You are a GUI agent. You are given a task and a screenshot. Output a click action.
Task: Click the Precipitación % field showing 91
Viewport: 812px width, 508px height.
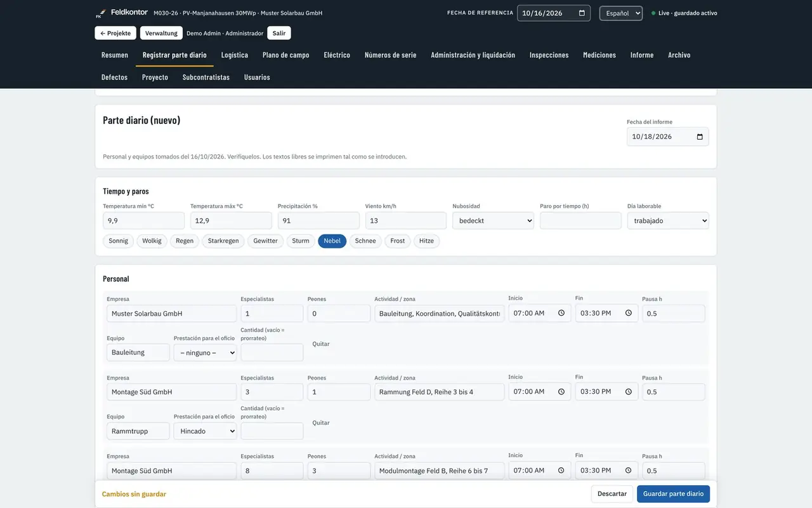tap(318, 221)
